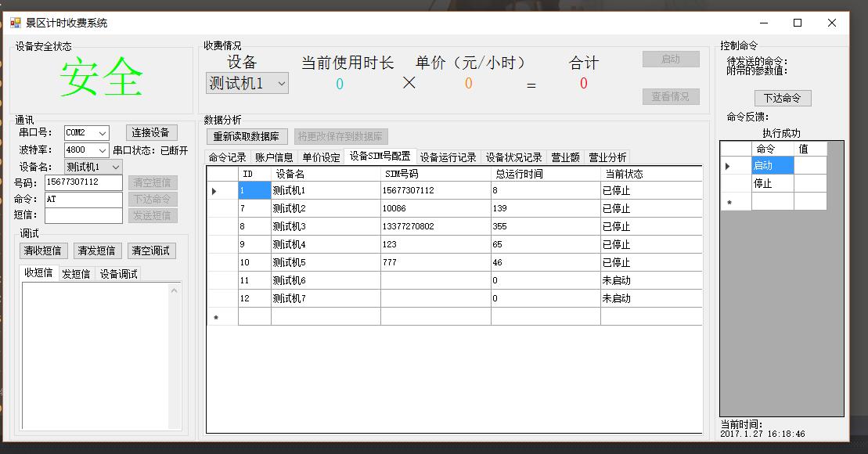Open the 串口号 COM2 dropdown
Screen dimensions: 868x454
click(103, 133)
